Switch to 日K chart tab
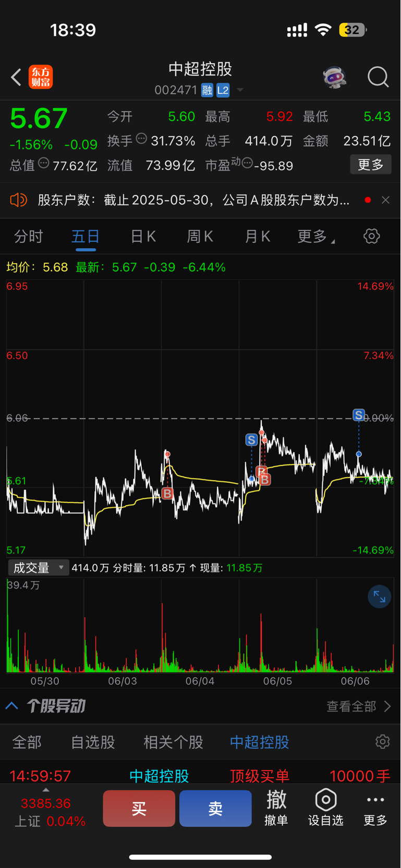 point(143,237)
